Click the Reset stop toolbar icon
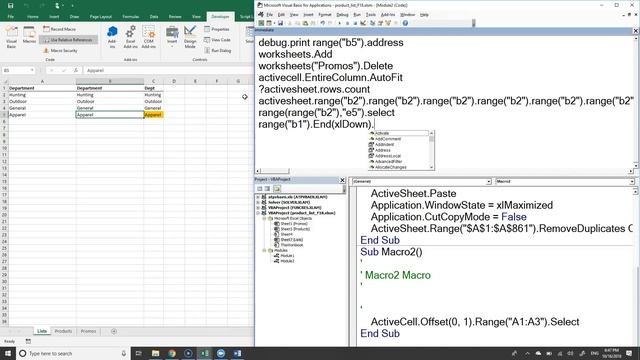Image resolution: width=640 pixels, height=360 pixels. point(355,23)
